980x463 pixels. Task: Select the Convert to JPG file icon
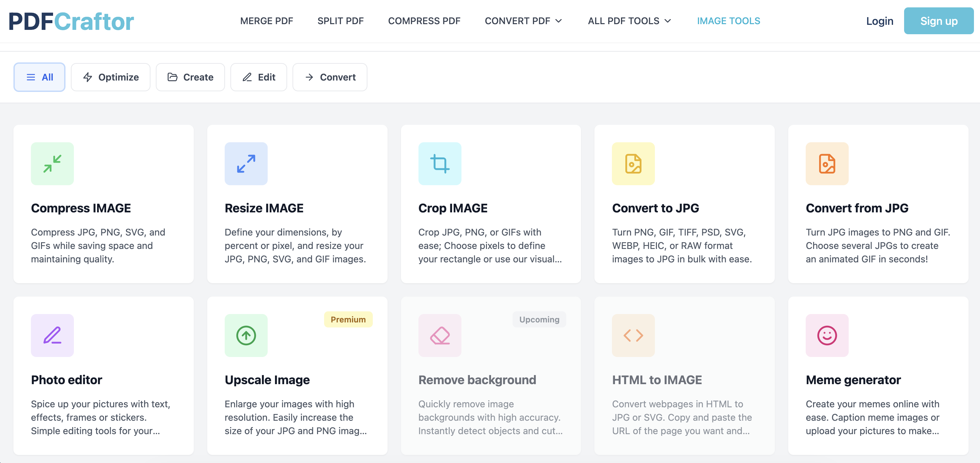633,163
